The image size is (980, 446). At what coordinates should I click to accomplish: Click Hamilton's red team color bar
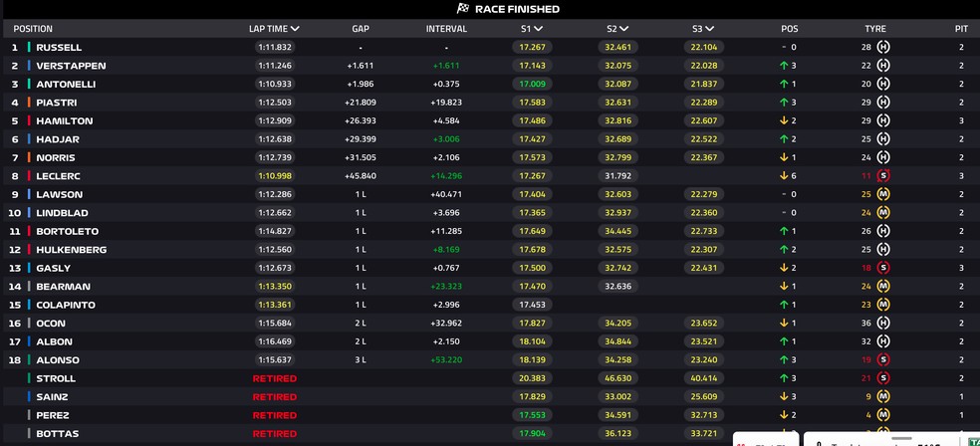tap(29, 120)
